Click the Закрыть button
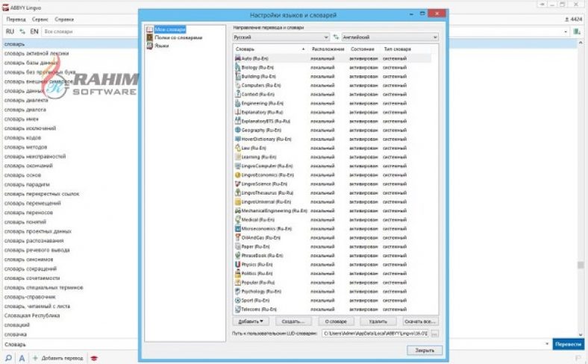588x364 pixels. click(x=425, y=350)
